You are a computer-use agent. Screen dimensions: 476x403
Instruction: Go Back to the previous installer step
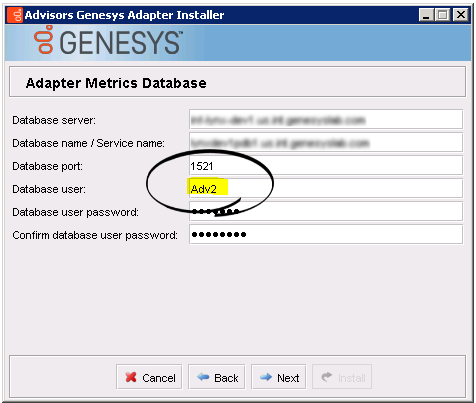click(x=217, y=377)
